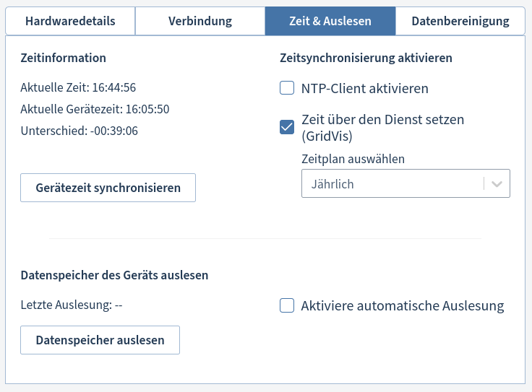This screenshot has height=392, width=532.
Task: Click the Zeitplan auswählen field label
Action: (x=353, y=158)
